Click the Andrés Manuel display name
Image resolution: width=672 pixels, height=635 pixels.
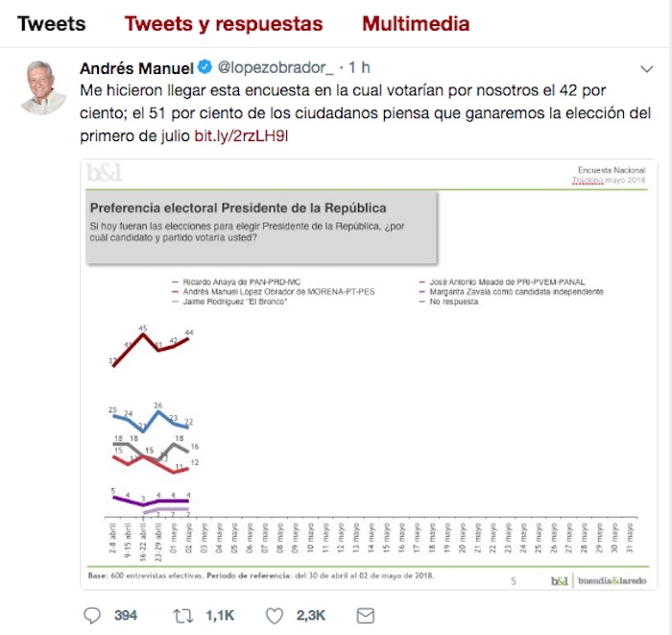click(135, 69)
